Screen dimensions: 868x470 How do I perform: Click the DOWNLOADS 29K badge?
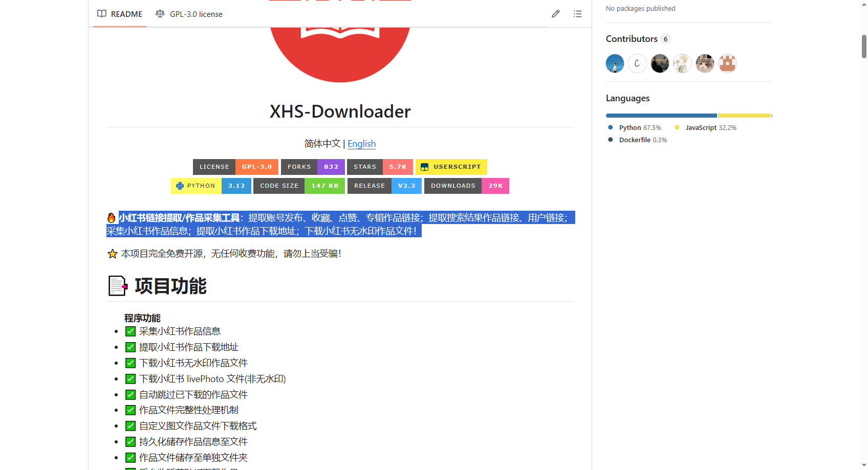[x=467, y=186]
